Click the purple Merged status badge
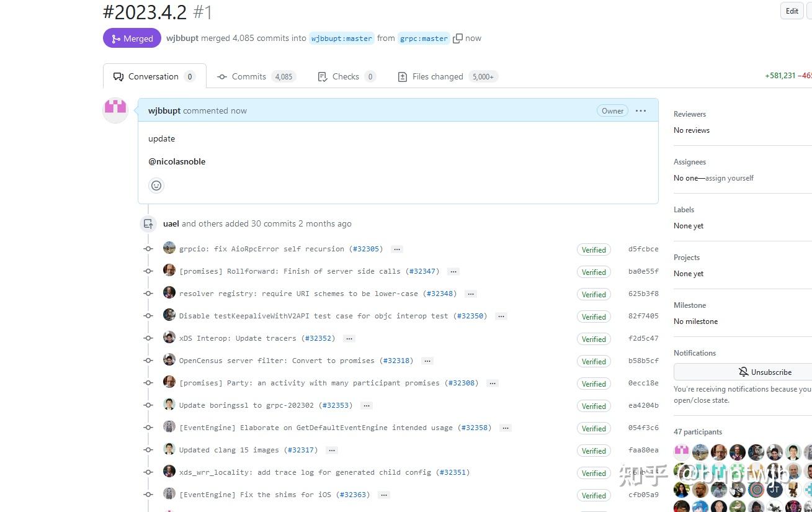Viewport: 812px width, 512px height. point(132,38)
